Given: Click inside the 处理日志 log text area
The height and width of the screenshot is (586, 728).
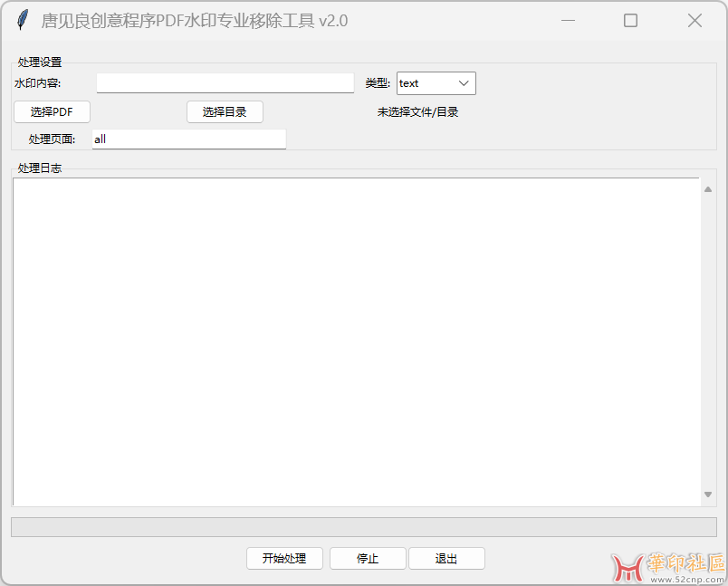Looking at the screenshot, I should pyautogui.click(x=356, y=341).
